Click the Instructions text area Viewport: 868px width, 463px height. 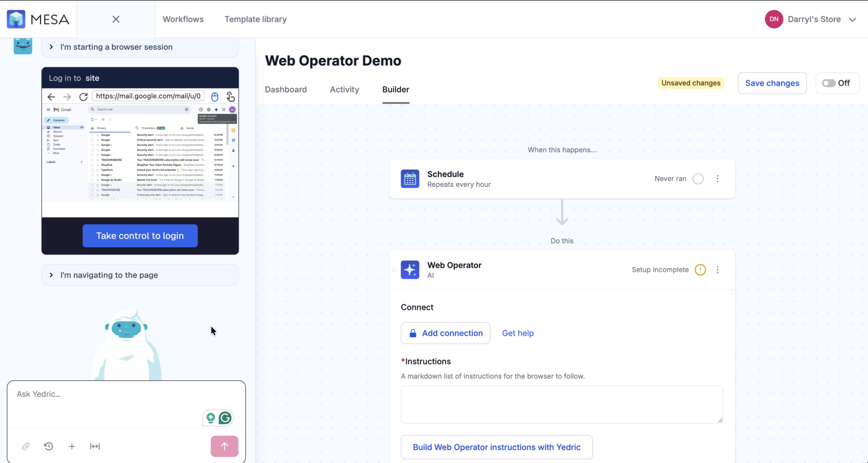562,405
